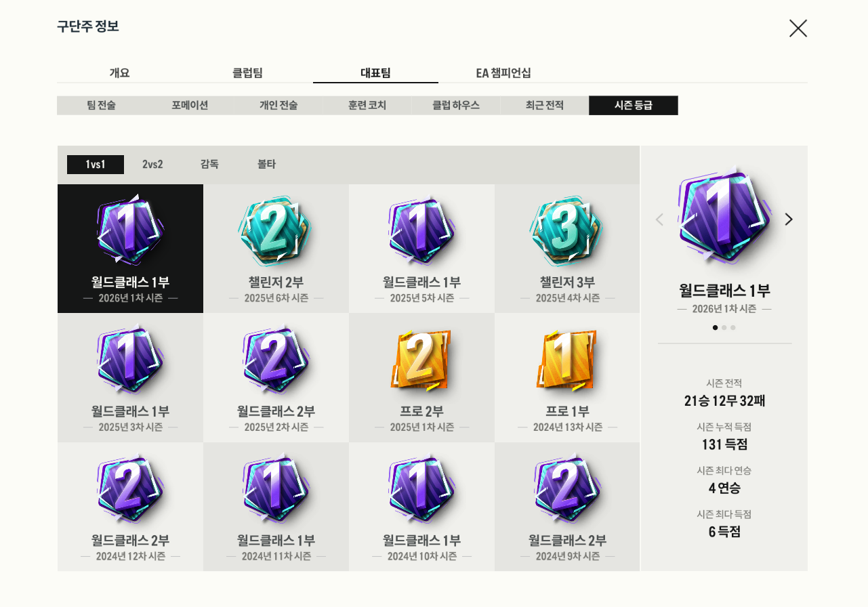This screenshot has width=868, height=607.
Task: Pick the 2024년 9차 시즌 월드클래스 2부 badge
Action: 567,507
